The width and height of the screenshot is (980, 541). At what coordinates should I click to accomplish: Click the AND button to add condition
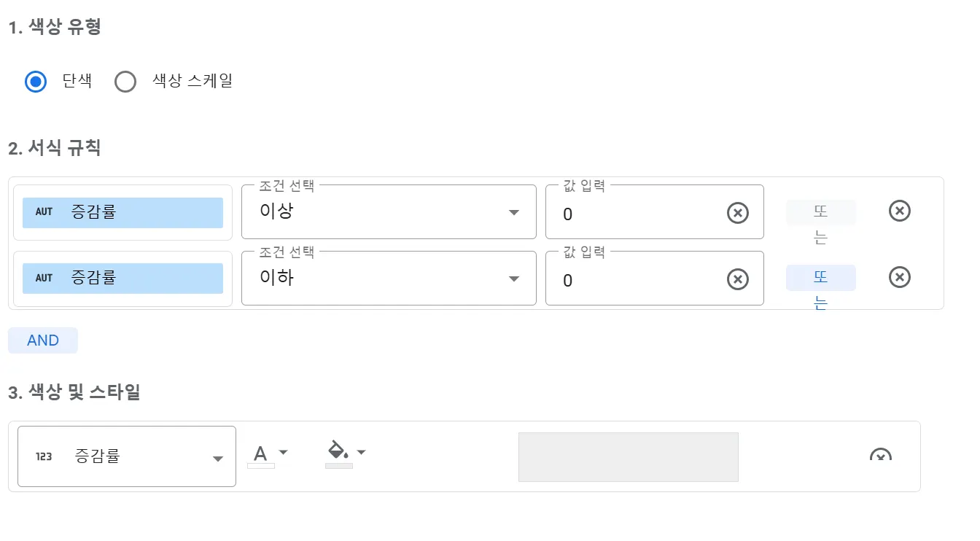pos(43,340)
